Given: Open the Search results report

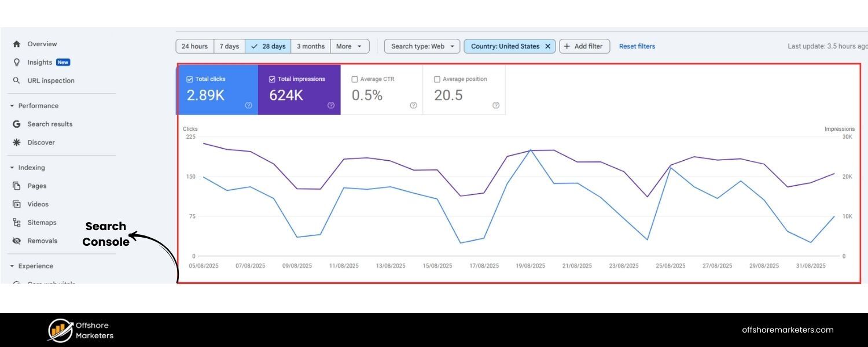Looking at the screenshot, I should click(x=50, y=124).
